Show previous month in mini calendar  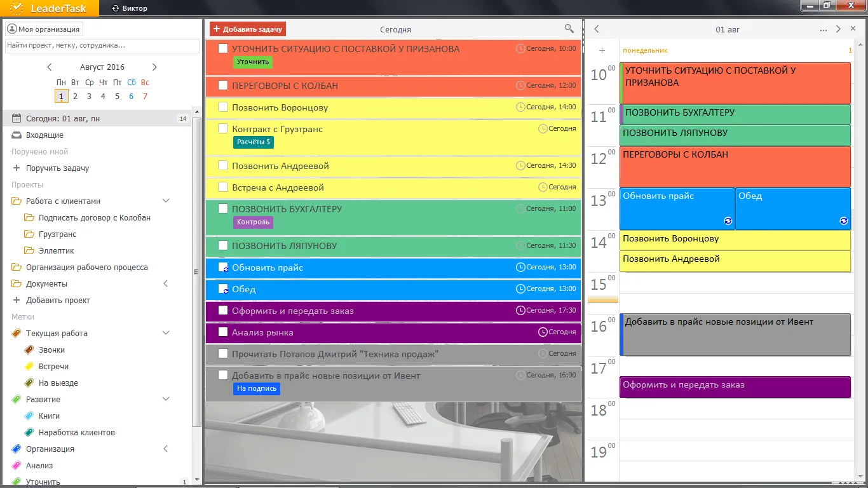pyautogui.click(x=50, y=67)
